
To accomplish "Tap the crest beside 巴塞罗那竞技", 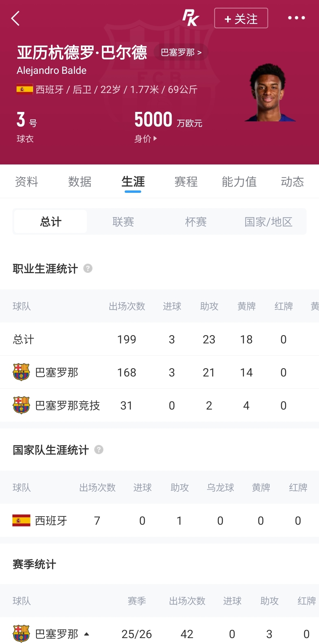I will [21, 405].
